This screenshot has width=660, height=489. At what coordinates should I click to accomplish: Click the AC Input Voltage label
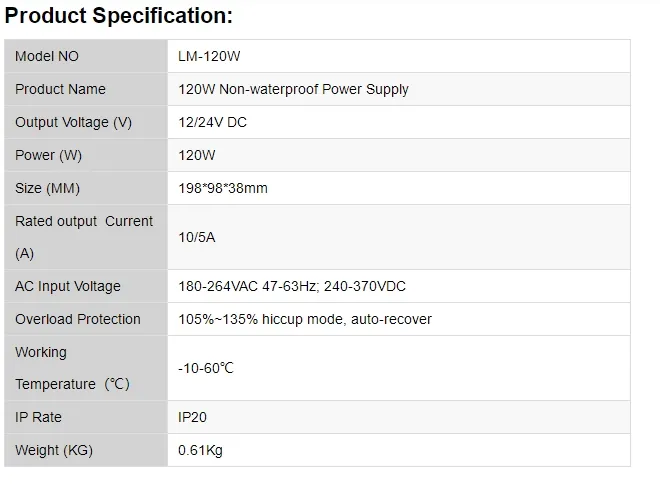coord(68,286)
